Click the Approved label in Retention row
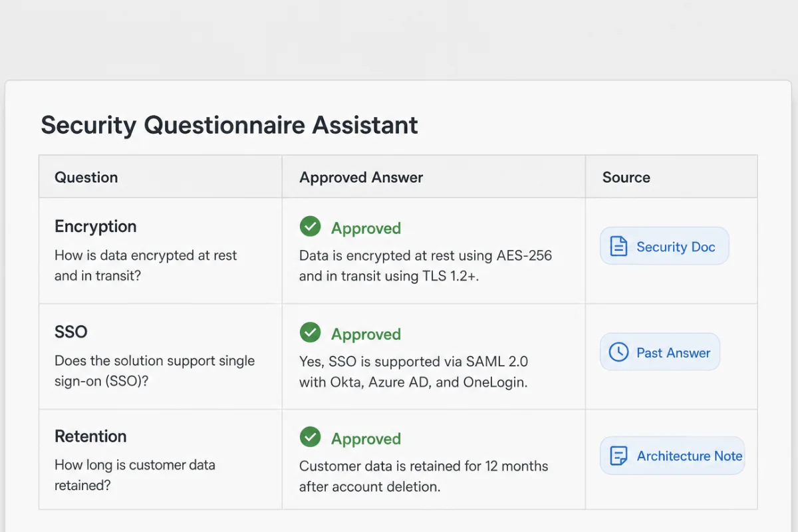The height and width of the screenshot is (532, 798). coord(366,439)
